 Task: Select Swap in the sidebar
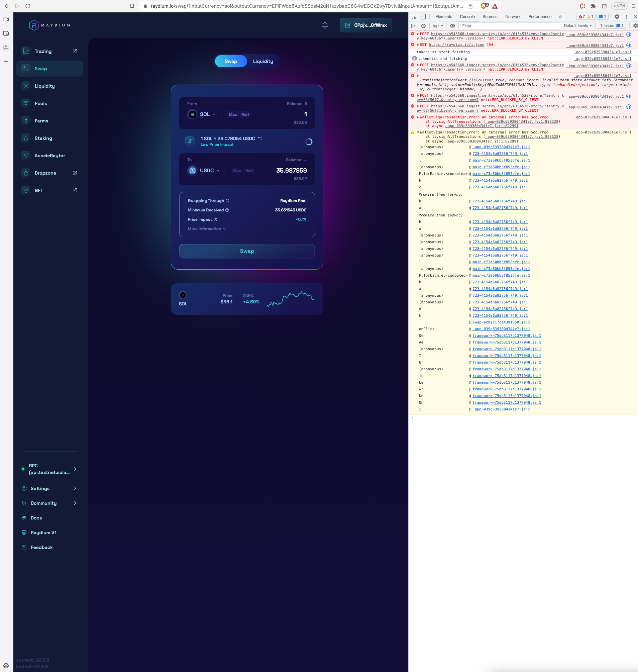click(x=49, y=69)
